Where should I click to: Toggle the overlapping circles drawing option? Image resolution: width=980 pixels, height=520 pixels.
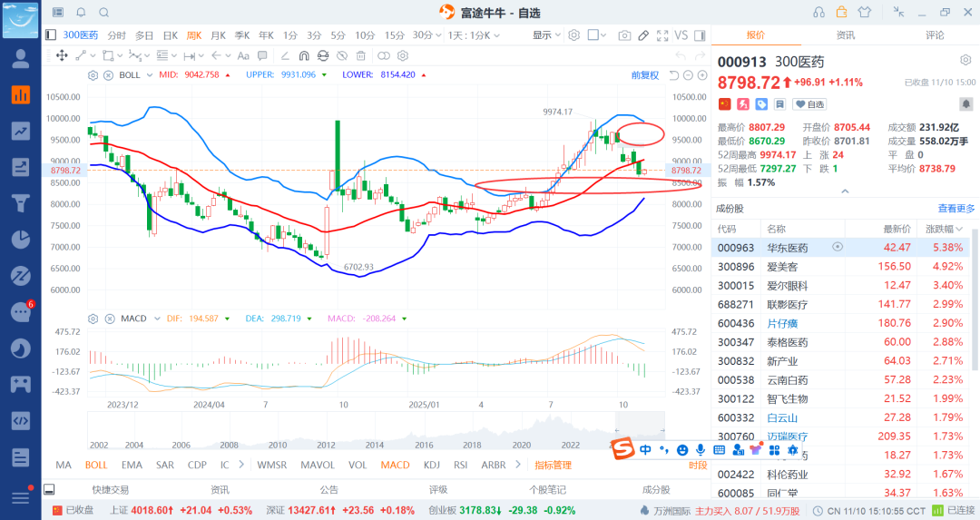tap(384, 55)
